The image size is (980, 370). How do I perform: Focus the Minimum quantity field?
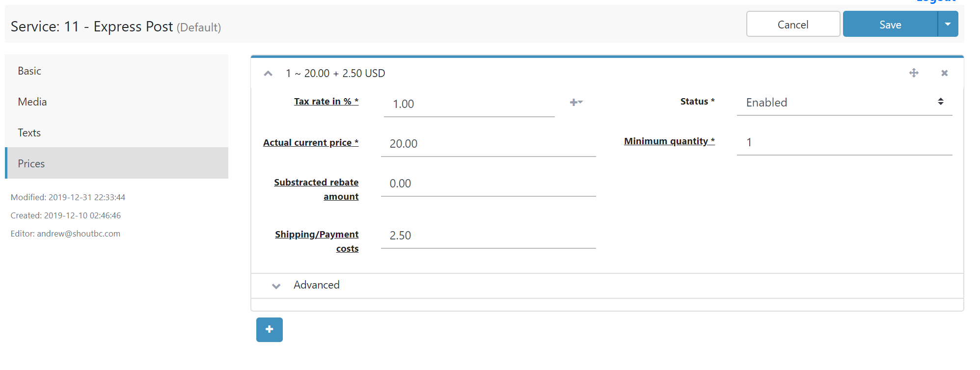tap(844, 142)
